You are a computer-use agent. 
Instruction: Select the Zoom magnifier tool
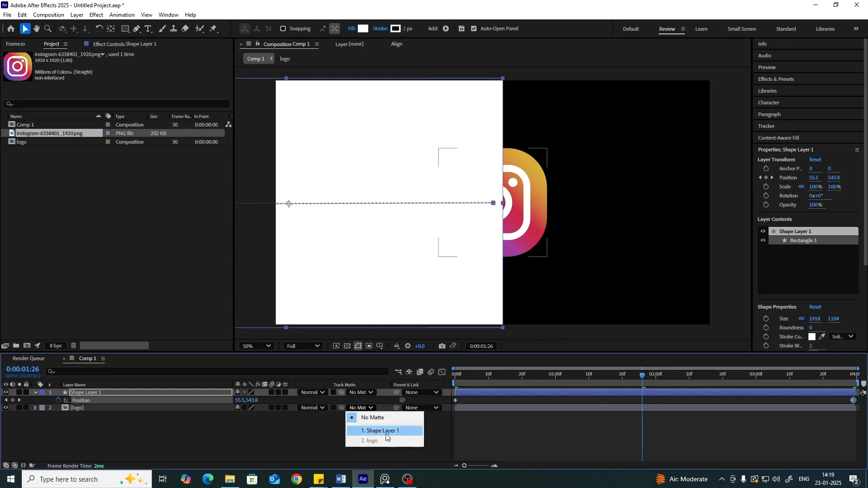(x=48, y=29)
